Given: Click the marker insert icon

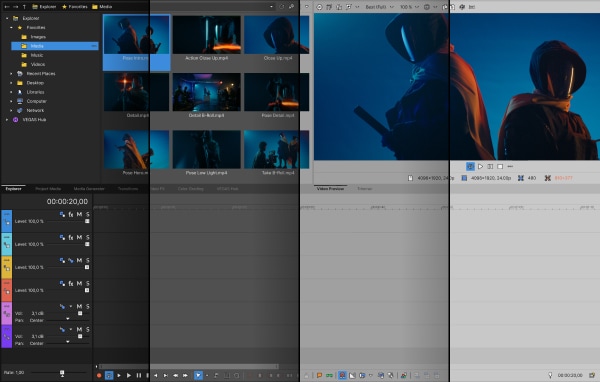Looking at the screenshot, I should 319,376.
